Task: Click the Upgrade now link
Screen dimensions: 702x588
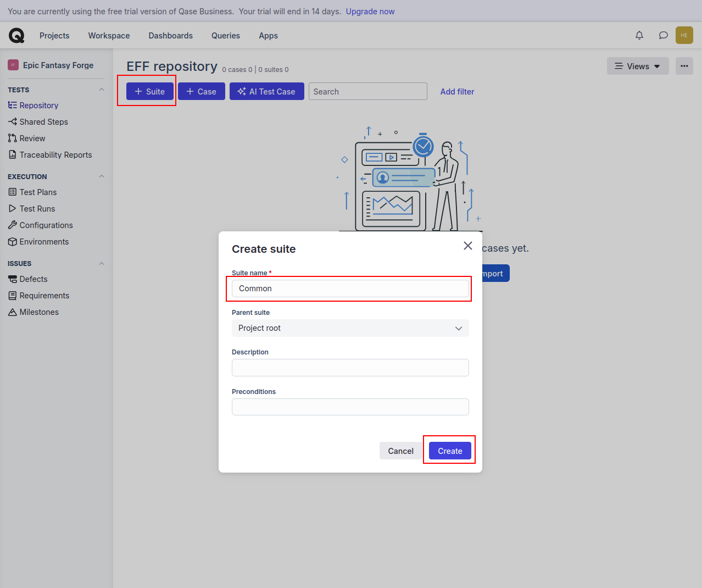Action: [370, 12]
